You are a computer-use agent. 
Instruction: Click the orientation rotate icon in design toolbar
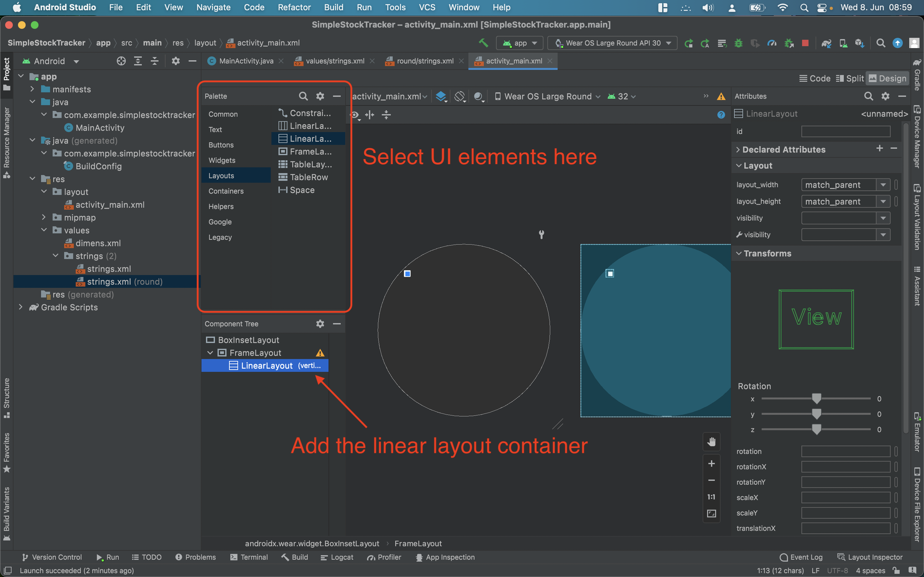460,96
